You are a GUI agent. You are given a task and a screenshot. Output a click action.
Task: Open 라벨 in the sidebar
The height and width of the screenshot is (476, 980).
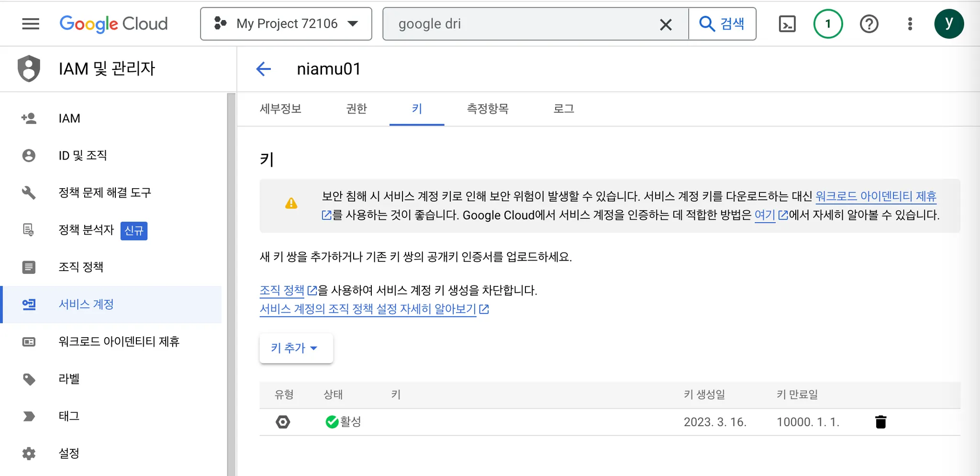(111, 379)
